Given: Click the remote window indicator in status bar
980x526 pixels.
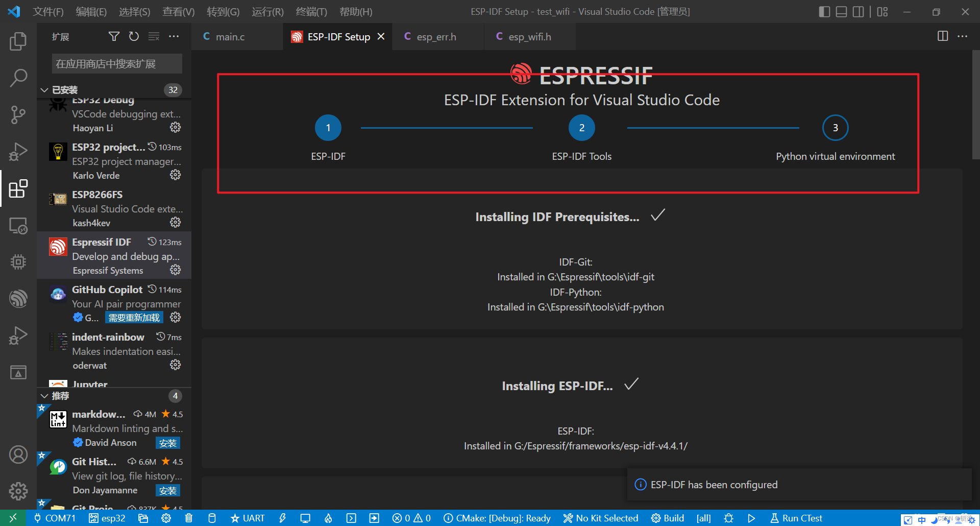Looking at the screenshot, I should 13,518.
